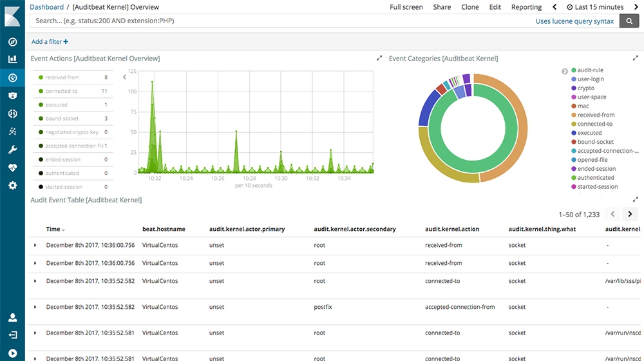The height and width of the screenshot is (361, 644).
Task: Click the Kibana logo icon
Action: tap(12, 17)
